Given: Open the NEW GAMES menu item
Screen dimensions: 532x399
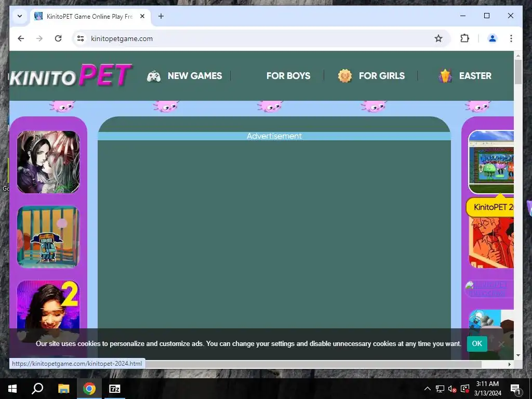Looking at the screenshot, I should coord(195,76).
